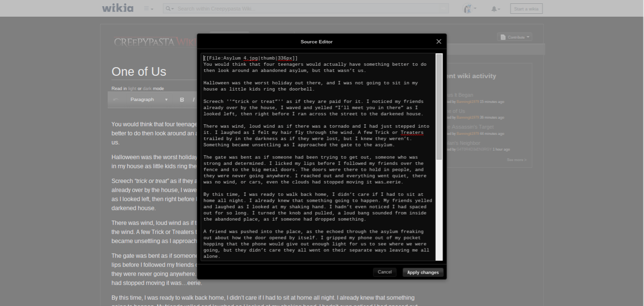Click the misspelled word "Treaters" in source editor
644x306 pixels.
pyautogui.click(x=412, y=133)
